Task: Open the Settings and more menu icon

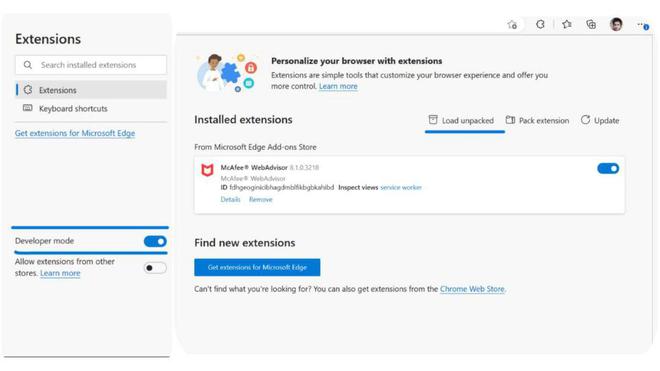Action: click(642, 25)
